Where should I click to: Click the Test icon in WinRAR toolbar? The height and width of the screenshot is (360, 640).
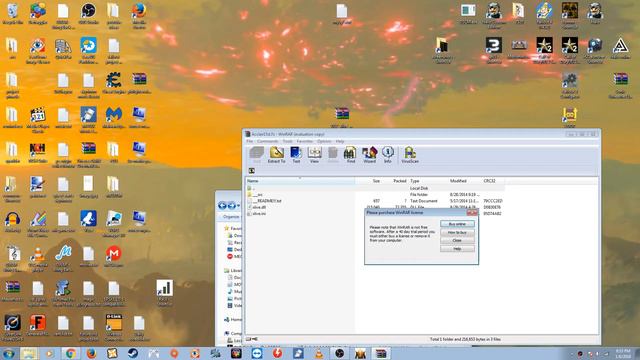[296, 155]
